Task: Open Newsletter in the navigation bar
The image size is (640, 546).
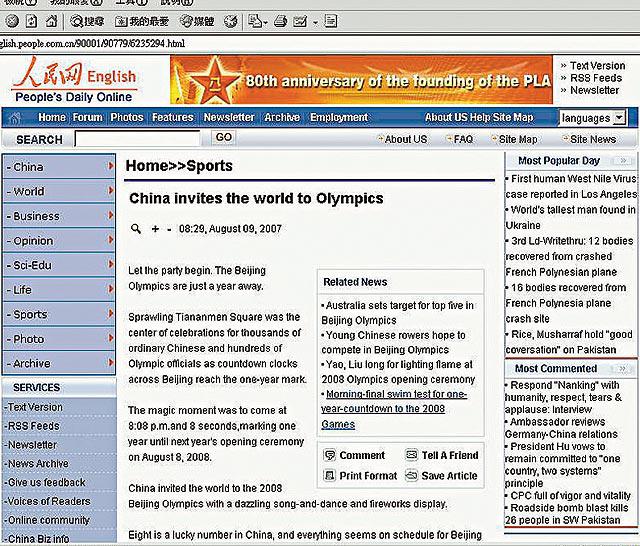Action: [x=229, y=118]
